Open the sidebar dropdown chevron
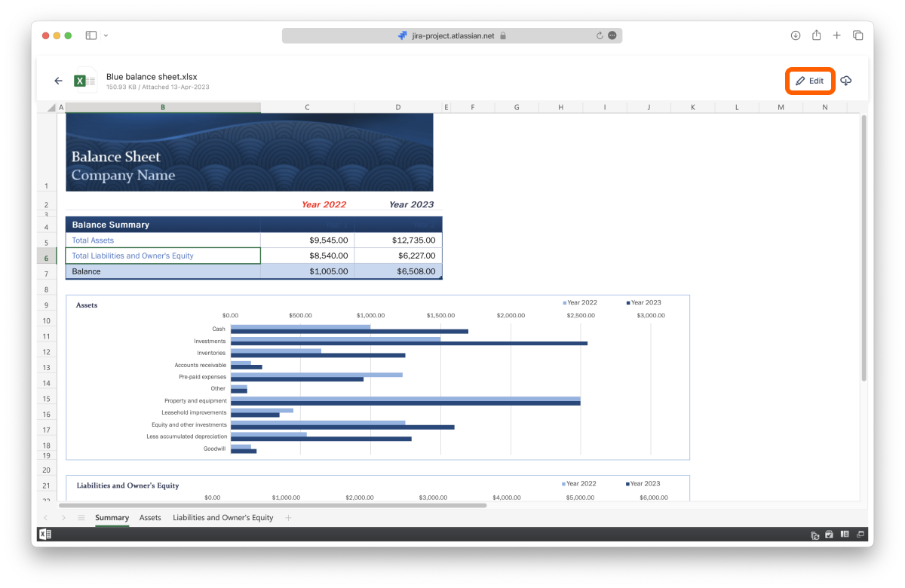This screenshot has height=588, width=905. (x=106, y=35)
